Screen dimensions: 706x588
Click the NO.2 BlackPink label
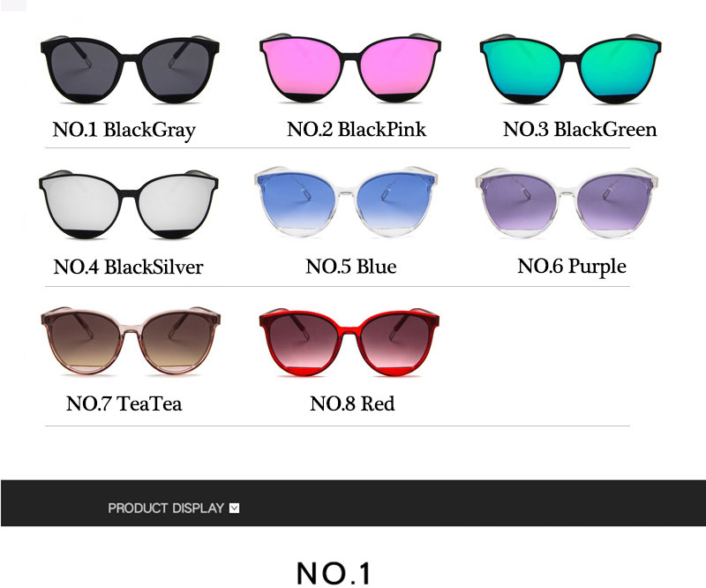click(357, 129)
